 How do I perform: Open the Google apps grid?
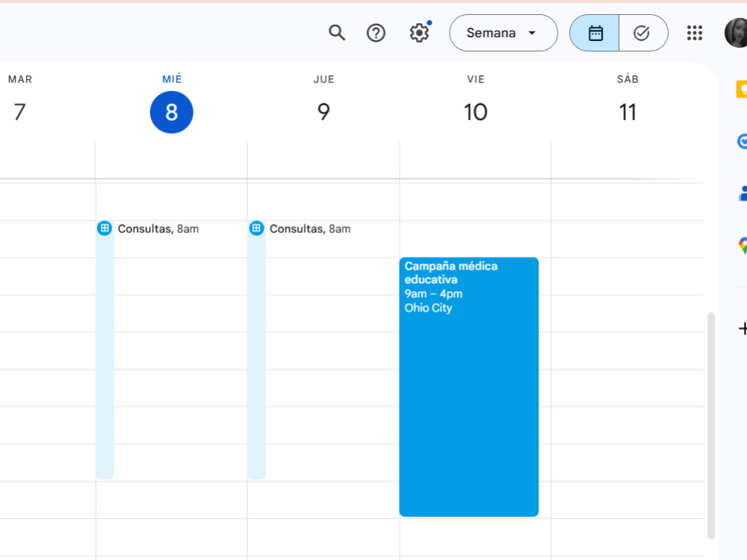pos(695,33)
